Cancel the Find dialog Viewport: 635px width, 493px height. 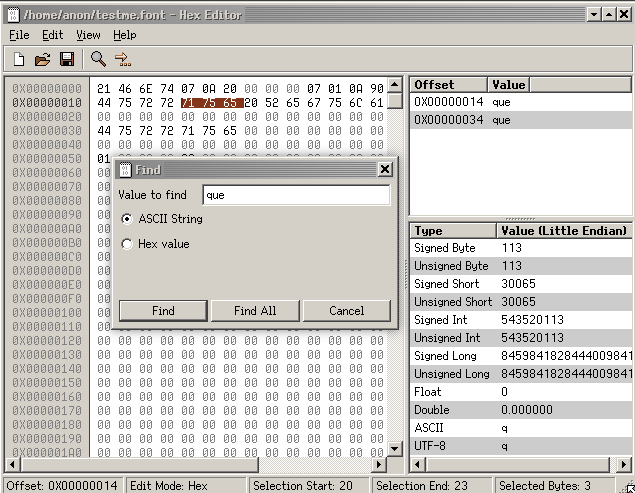346,311
